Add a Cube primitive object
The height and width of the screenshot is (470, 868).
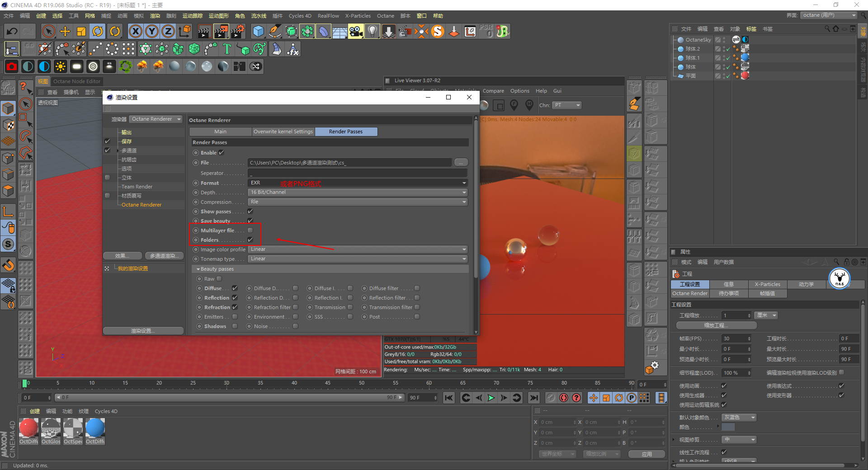click(259, 31)
